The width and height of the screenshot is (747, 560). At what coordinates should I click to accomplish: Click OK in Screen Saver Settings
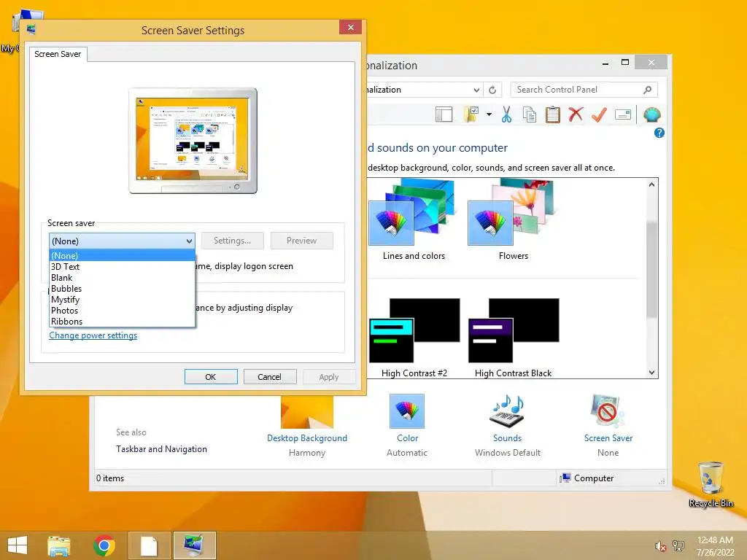tap(211, 377)
